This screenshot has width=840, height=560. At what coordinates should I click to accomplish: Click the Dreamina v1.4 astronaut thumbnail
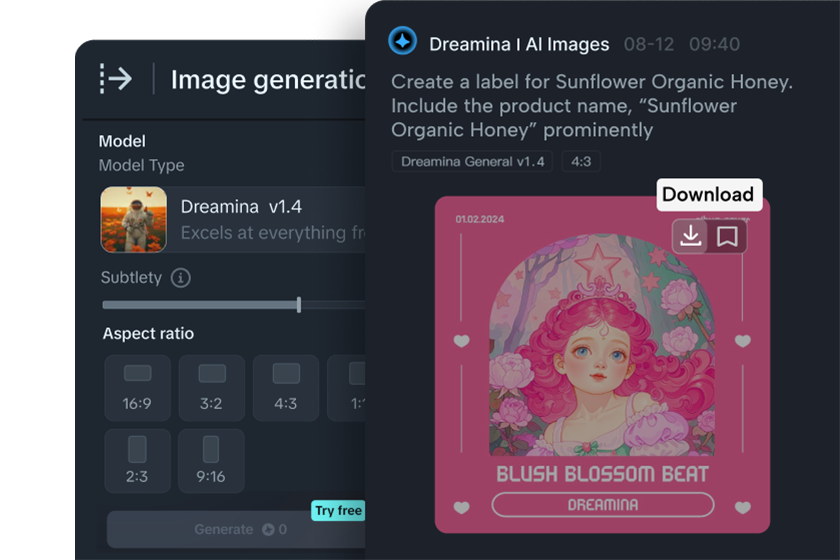[x=133, y=219]
